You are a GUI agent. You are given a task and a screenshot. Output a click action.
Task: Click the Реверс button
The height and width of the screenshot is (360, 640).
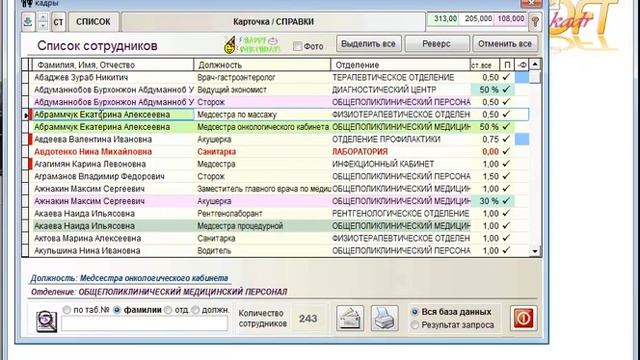[437, 44]
